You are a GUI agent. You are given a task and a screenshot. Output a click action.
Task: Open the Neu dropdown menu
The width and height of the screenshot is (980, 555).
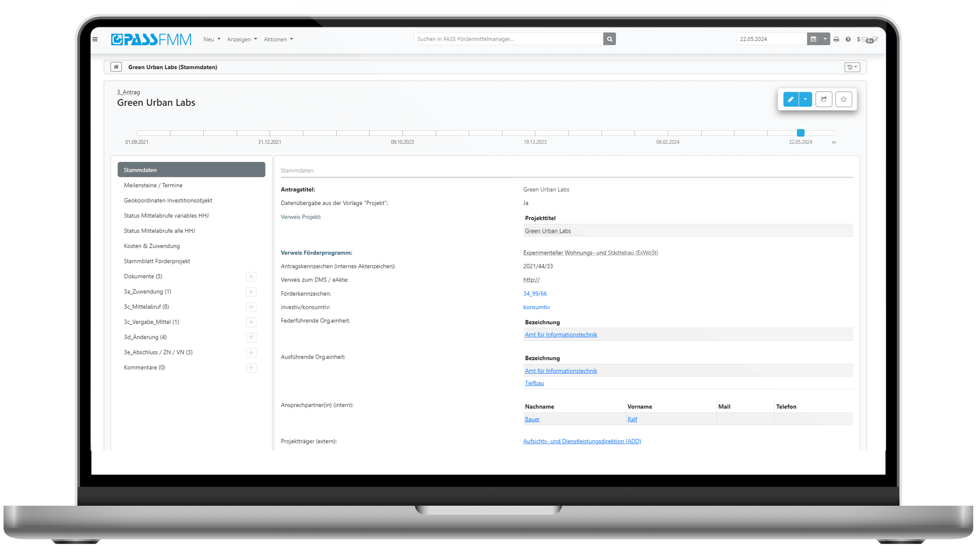click(212, 39)
